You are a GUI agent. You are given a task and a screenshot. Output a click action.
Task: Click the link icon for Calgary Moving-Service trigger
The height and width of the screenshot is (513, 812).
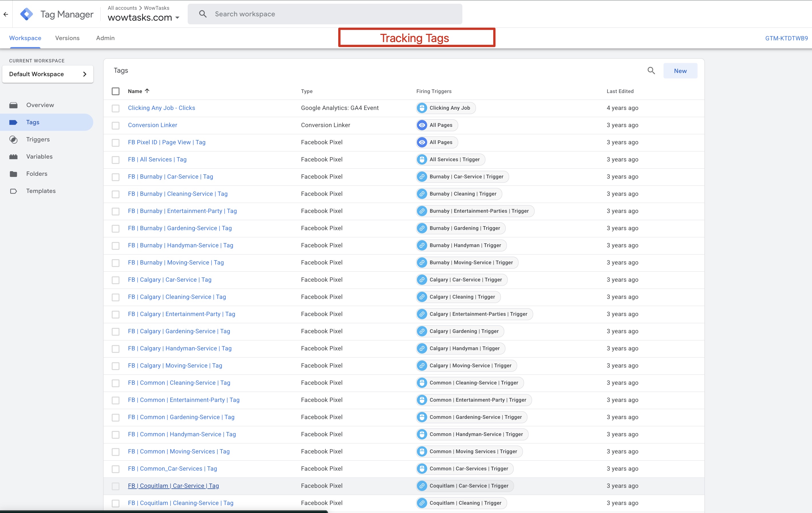click(422, 366)
